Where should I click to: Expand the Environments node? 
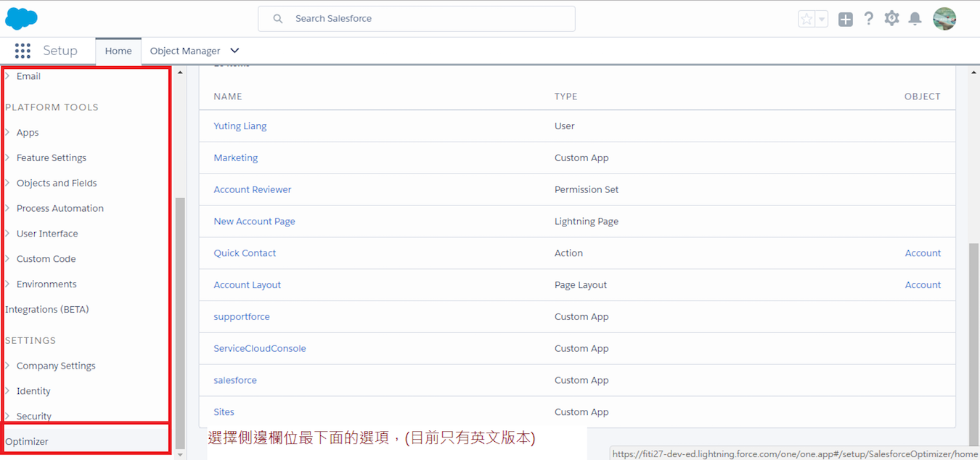7,284
